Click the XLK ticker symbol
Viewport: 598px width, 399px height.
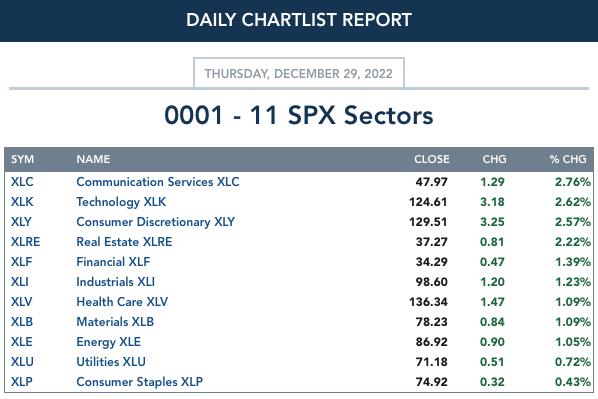22,202
